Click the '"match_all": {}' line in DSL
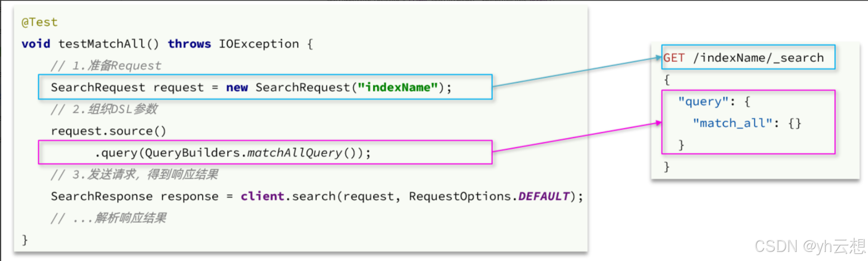The height and width of the screenshot is (261, 868). 747,123
